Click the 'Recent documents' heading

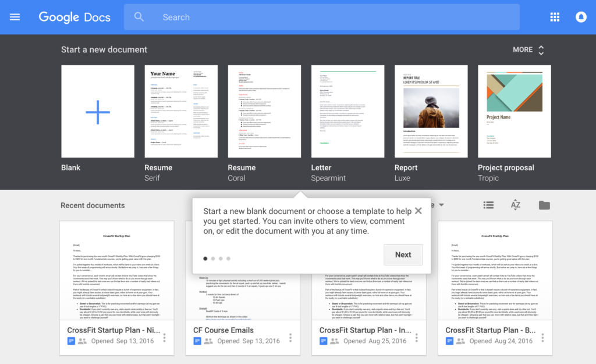(93, 205)
